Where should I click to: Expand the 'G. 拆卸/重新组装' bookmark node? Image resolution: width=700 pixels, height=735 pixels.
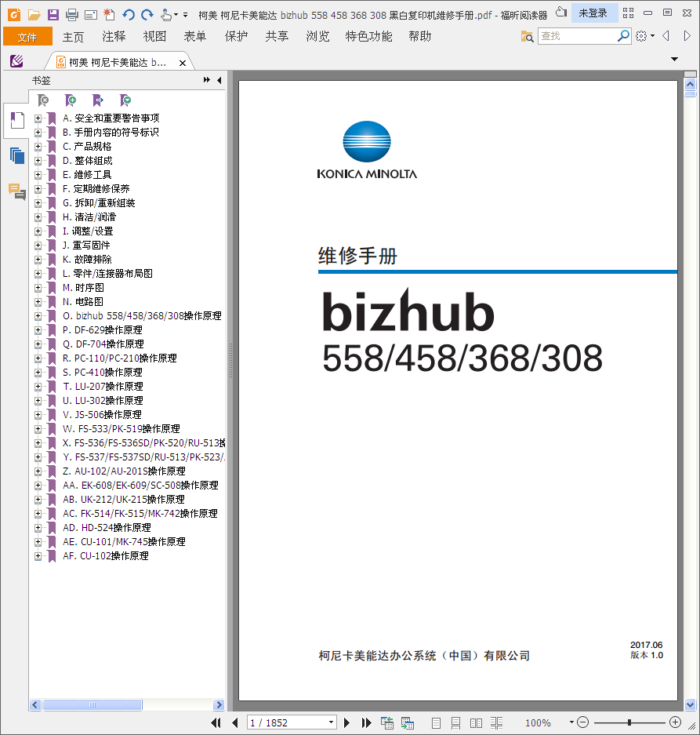click(38, 203)
